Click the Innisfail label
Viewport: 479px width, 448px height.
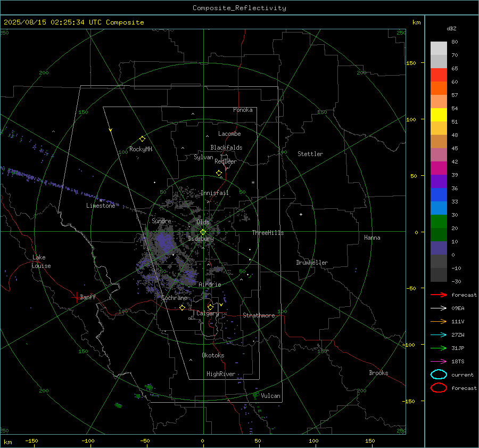(x=214, y=193)
